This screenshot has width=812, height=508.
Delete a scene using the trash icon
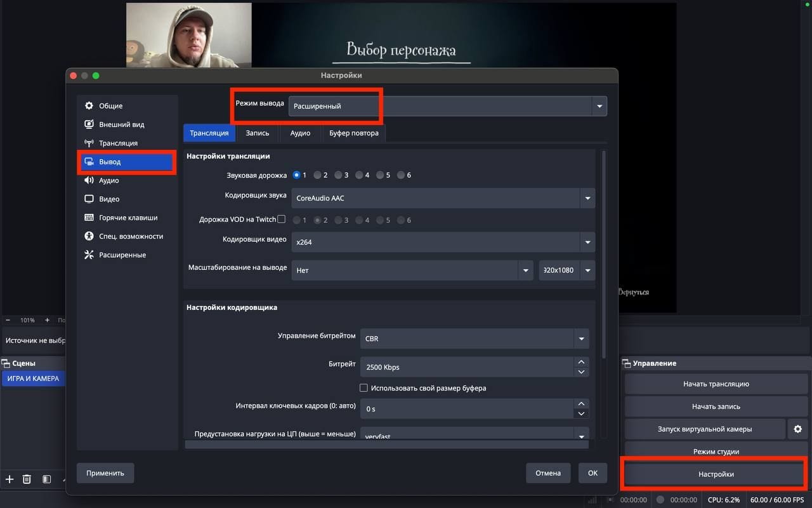pos(27,479)
